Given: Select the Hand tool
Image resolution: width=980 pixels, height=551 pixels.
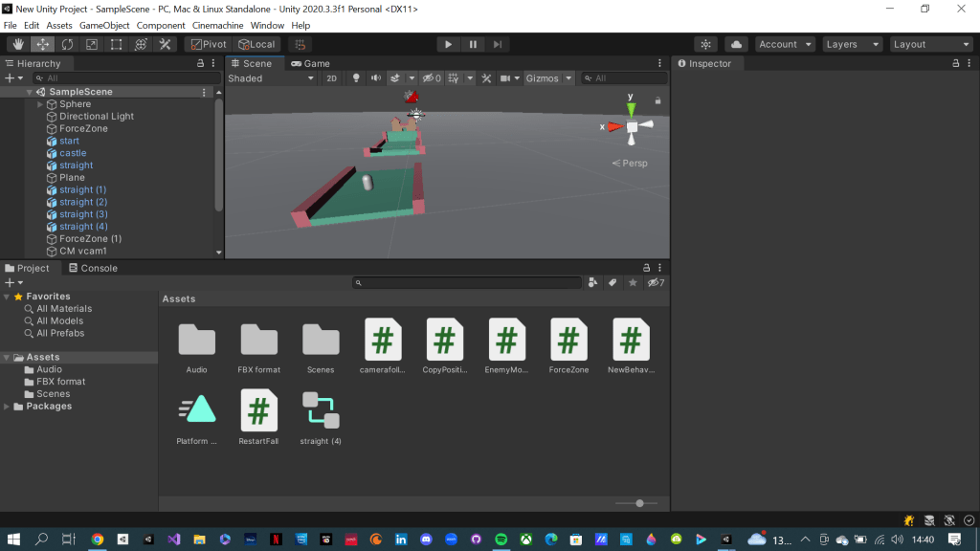Looking at the screenshot, I should click(x=18, y=44).
